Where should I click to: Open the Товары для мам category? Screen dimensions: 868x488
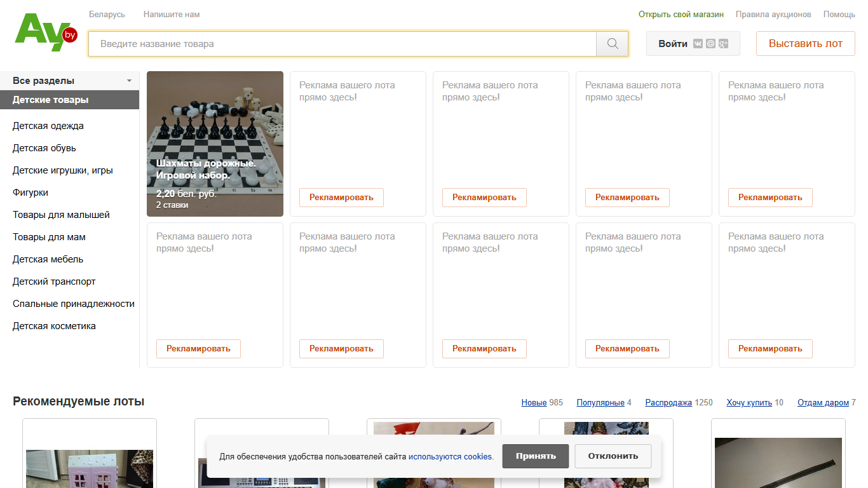click(x=49, y=237)
